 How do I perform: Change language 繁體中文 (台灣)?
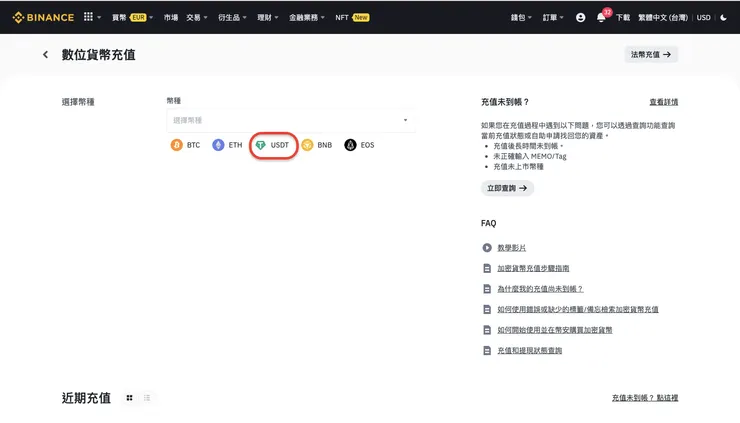point(663,17)
